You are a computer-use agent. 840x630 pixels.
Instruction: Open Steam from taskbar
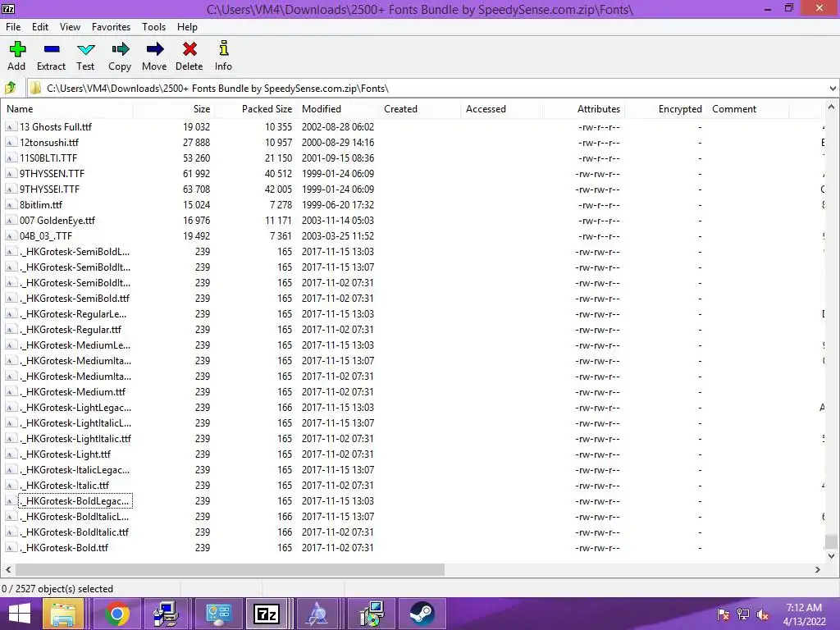[422, 614]
